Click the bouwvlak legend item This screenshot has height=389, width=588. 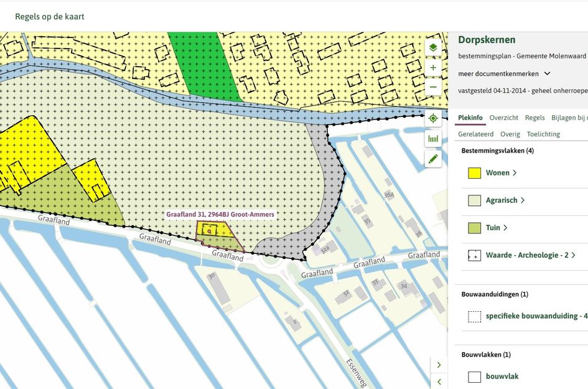pos(502,377)
